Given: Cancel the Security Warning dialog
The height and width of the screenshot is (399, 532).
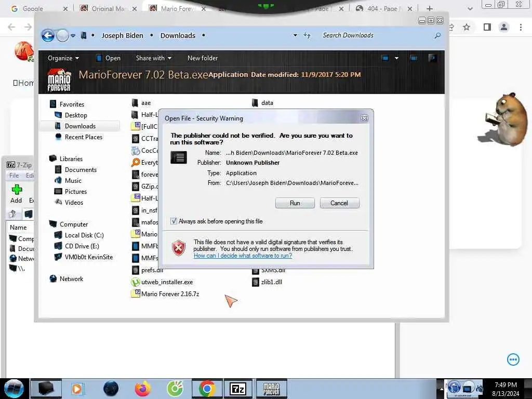Looking at the screenshot, I should click(339, 203).
